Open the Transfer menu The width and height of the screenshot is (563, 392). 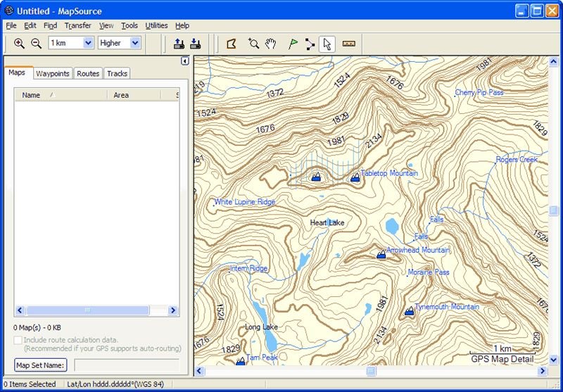[78, 25]
